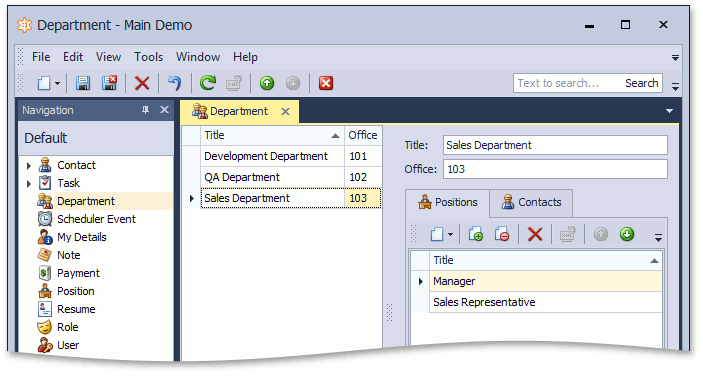Click the red Delete X in main toolbar
Viewport: 703px width, 377px height.
coord(142,83)
